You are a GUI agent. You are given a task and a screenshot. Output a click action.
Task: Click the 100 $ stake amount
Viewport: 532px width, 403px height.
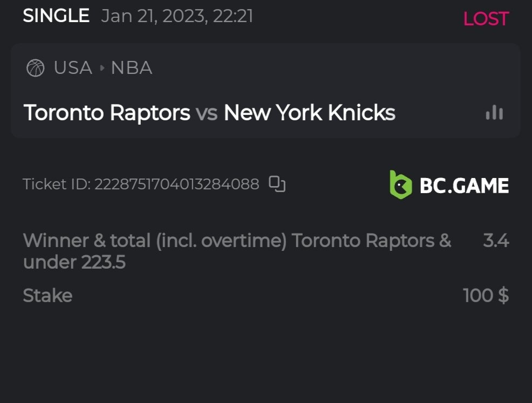pyautogui.click(x=486, y=296)
